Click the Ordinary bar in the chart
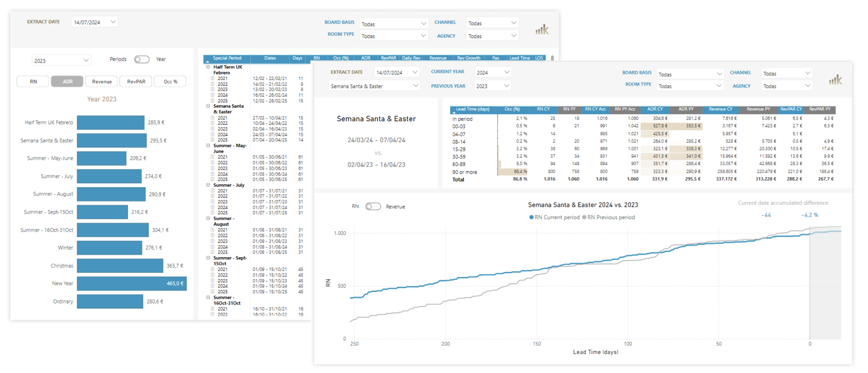Image resolution: width=868 pixels, height=373 pixels. (110, 301)
